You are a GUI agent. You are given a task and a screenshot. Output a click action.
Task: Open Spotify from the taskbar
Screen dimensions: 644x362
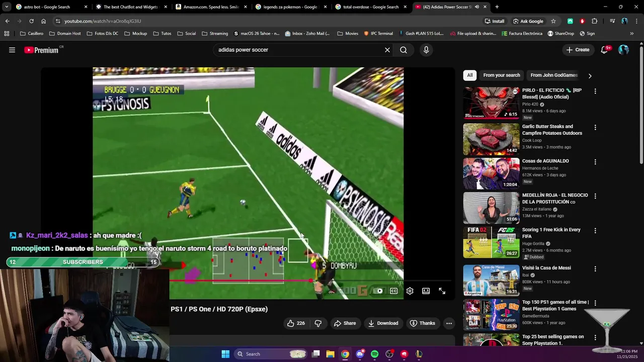coord(374,354)
